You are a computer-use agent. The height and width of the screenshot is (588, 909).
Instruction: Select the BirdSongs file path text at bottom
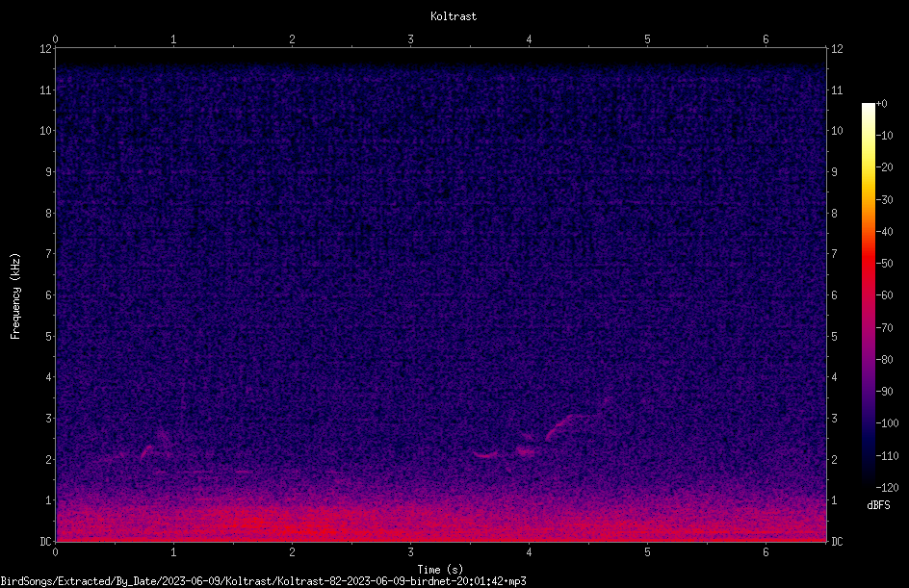263,581
